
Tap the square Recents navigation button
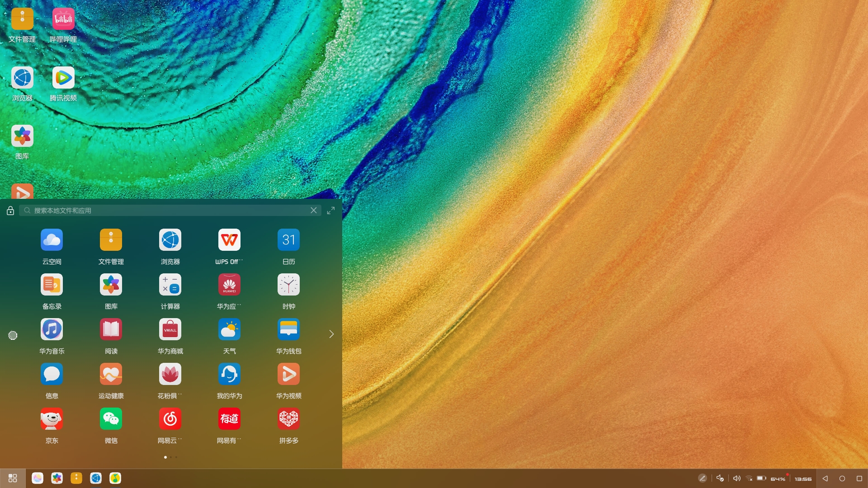[859, 479]
